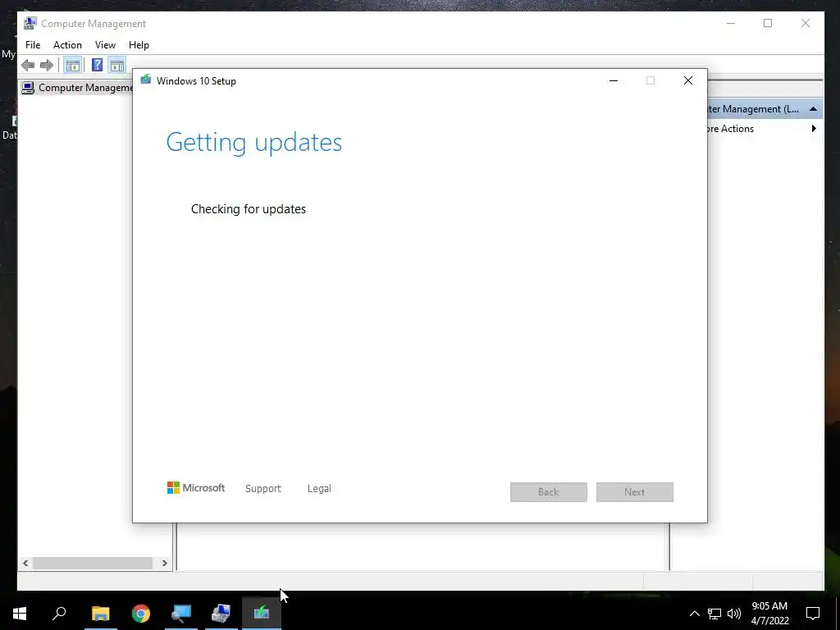Open the Help menu in Computer Management
840x630 pixels.
pyautogui.click(x=139, y=45)
